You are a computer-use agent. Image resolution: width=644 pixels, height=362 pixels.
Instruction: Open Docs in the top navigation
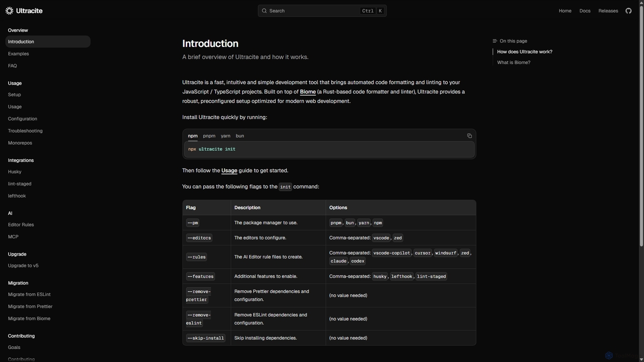coord(585,11)
